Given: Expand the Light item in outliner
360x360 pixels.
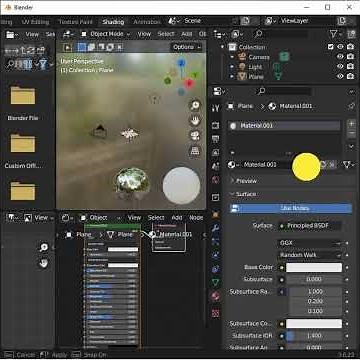Looking at the screenshot, I should point(232,67).
